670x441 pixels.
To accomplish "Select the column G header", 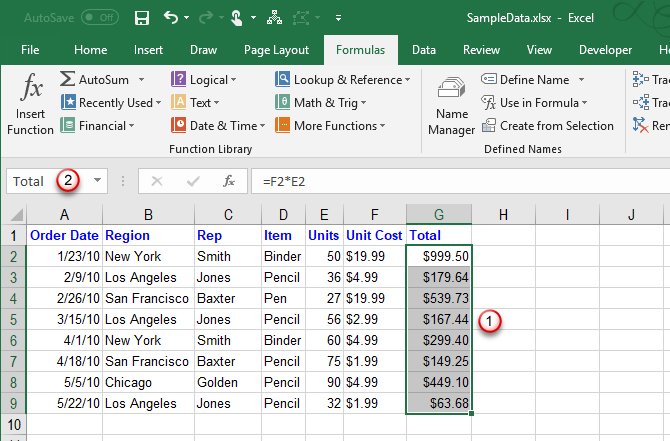I will click(439, 214).
